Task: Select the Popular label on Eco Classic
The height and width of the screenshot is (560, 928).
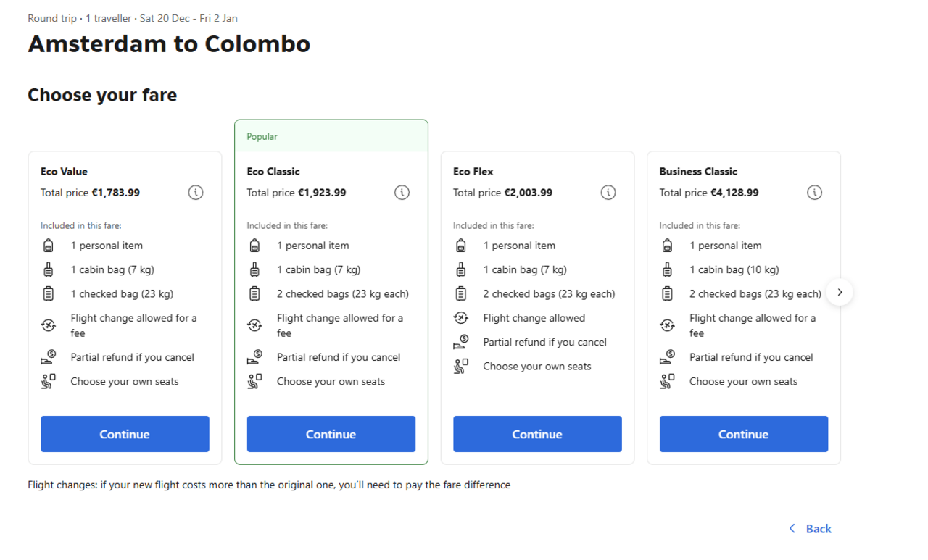Action: [x=262, y=137]
